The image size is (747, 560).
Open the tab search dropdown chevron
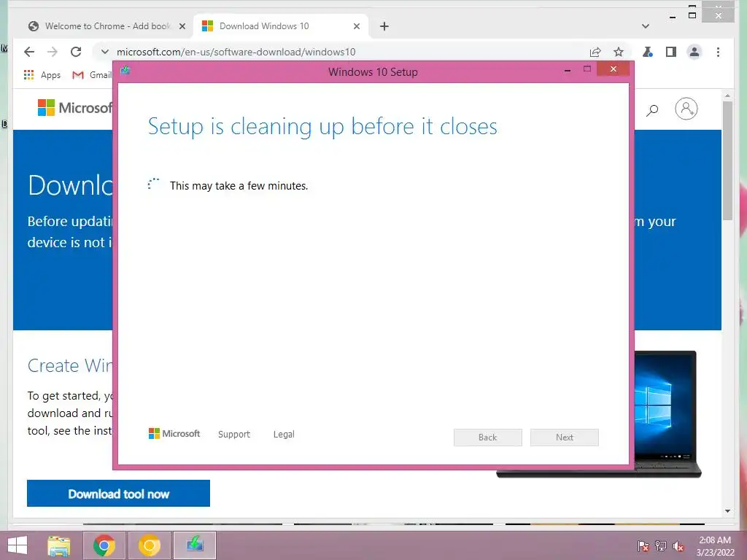tap(646, 26)
